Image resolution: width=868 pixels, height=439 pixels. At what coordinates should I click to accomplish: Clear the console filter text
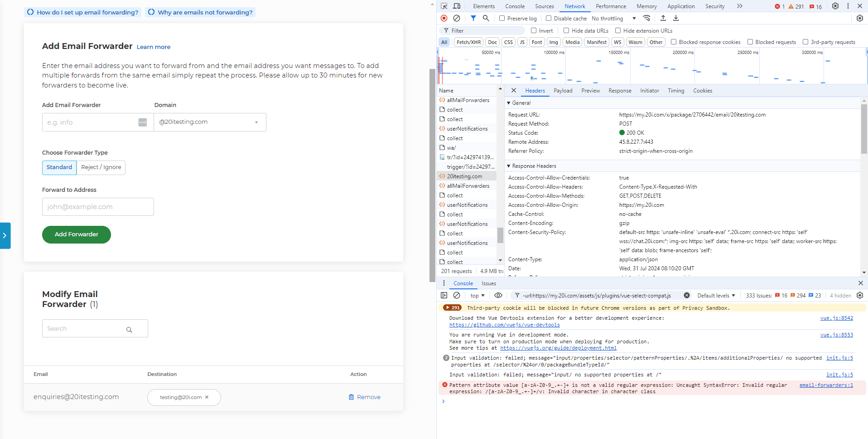point(687,295)
